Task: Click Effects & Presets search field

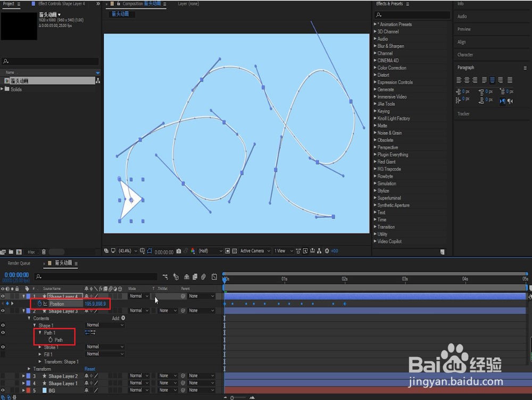Action: click(412, 15)
